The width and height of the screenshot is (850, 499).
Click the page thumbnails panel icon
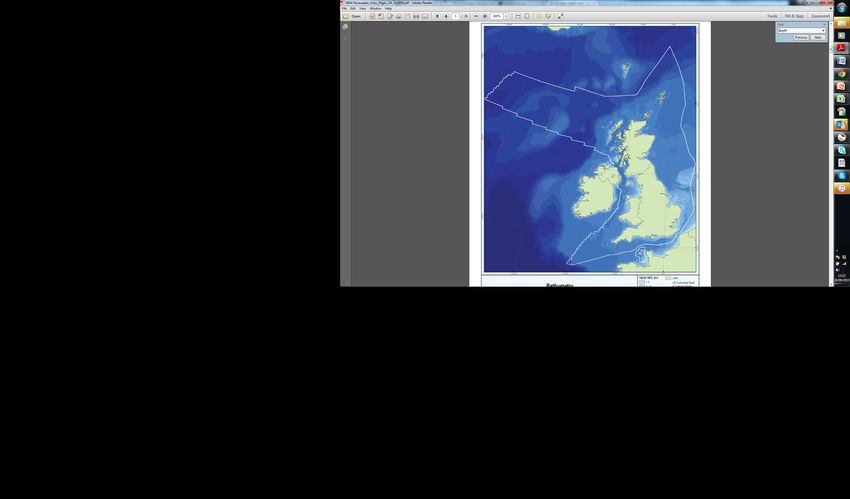click(345, 27)
